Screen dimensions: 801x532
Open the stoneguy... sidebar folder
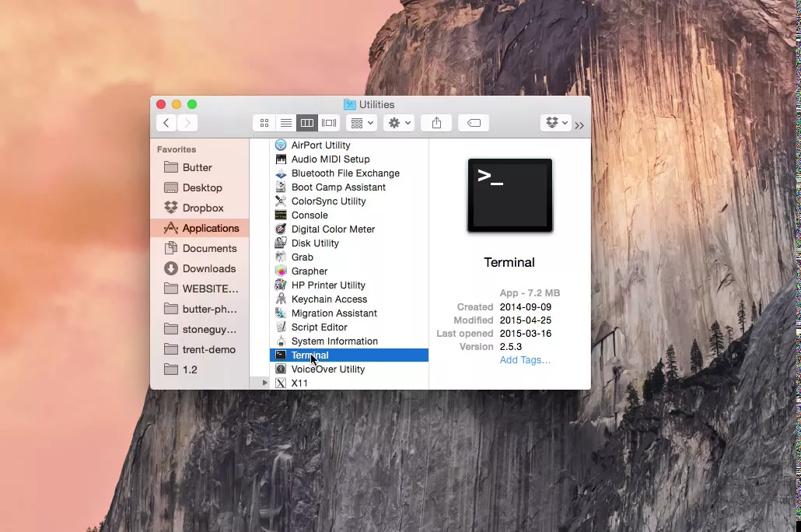point(201,329)
